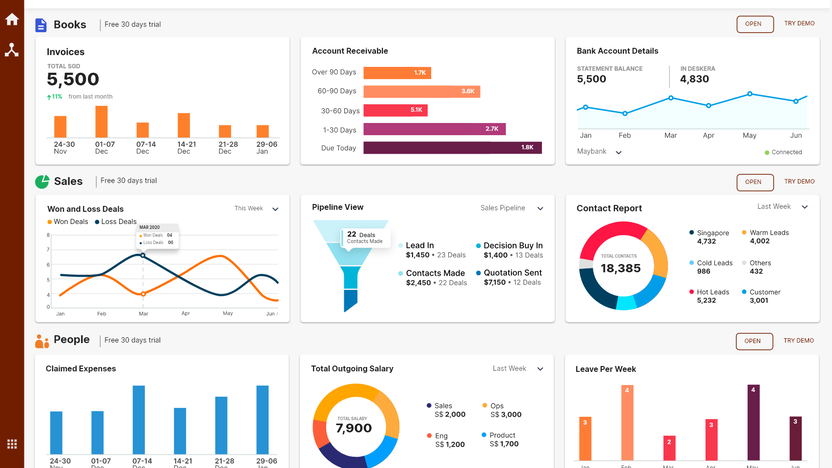Open the Last Week dropdown in Contact Report
This screenshot has width=832, height=468.
782,206
